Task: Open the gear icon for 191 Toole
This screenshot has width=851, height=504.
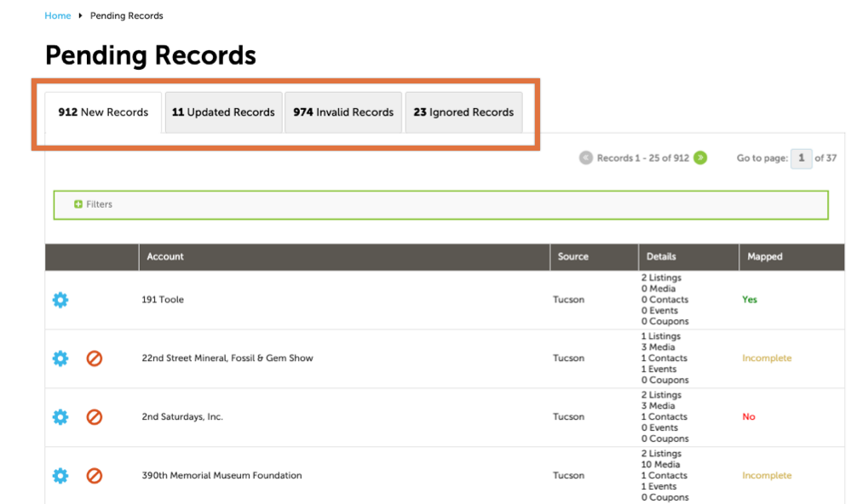Action: (60, 300)
